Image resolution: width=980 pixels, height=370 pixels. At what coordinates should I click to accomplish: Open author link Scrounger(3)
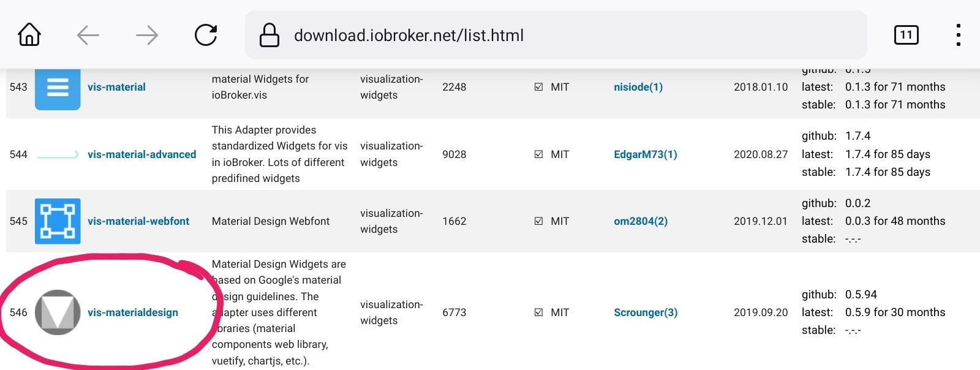click(x=646, y=312)
